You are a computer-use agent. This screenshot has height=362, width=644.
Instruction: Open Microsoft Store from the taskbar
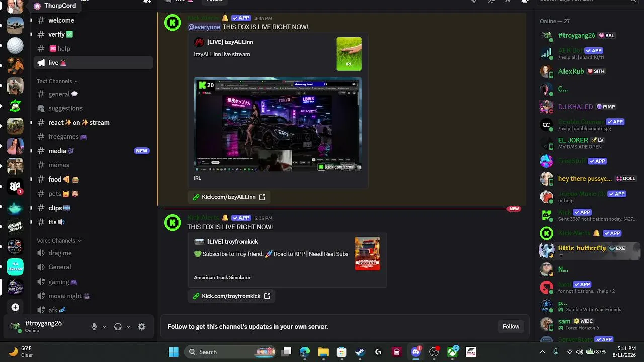pyautogui.click(x=341, y=352)
